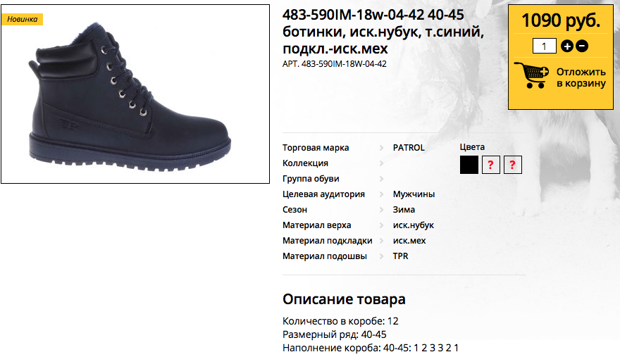Click the minus icon to decrease quantity

coord(582,46)
